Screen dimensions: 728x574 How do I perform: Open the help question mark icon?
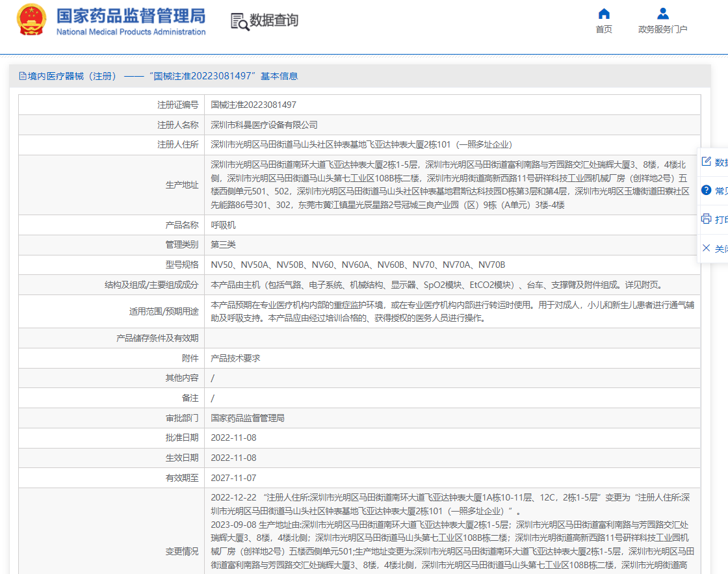pos(706,190)
